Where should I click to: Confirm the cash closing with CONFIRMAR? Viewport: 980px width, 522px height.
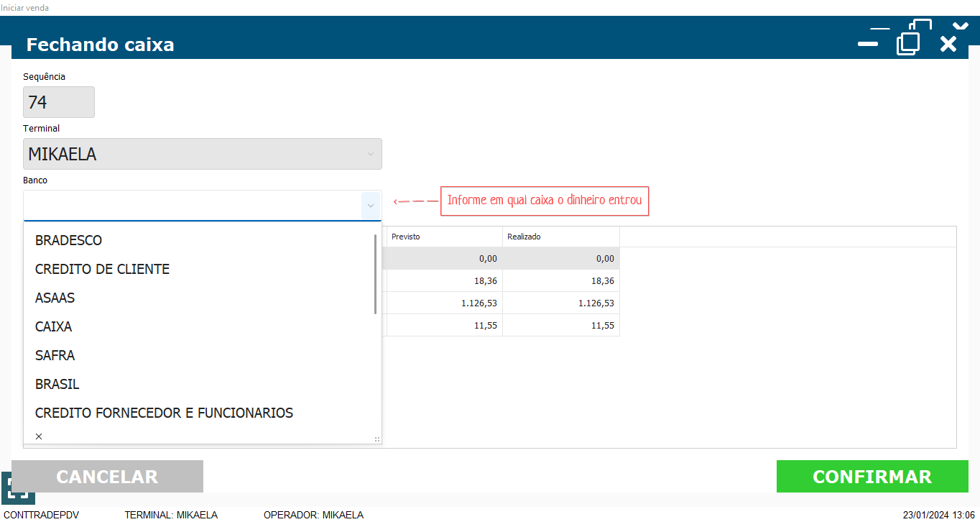pos(872,477)
